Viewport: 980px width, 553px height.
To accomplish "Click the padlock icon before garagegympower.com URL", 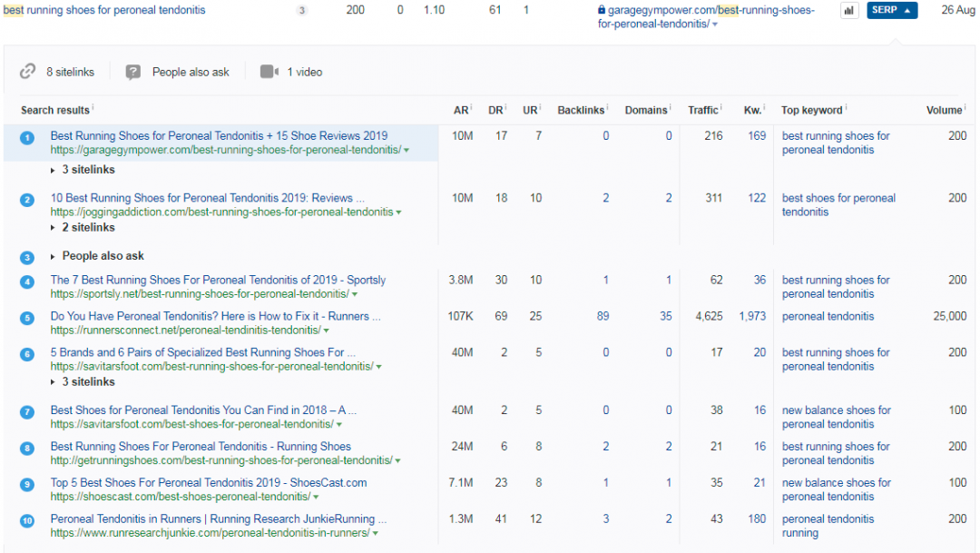I will [x=602, y=11].
